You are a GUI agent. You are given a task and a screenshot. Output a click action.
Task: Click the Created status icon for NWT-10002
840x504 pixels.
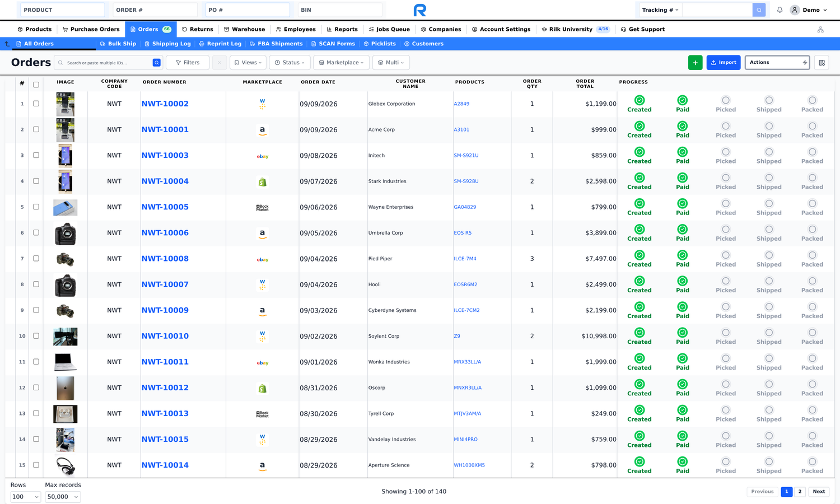coord(640,100)
